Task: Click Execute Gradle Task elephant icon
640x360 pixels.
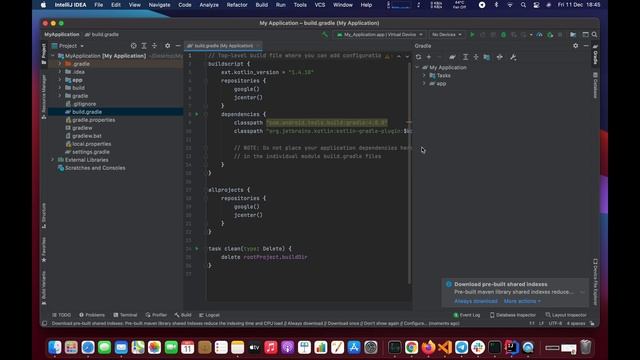Action: click(452, 57)
